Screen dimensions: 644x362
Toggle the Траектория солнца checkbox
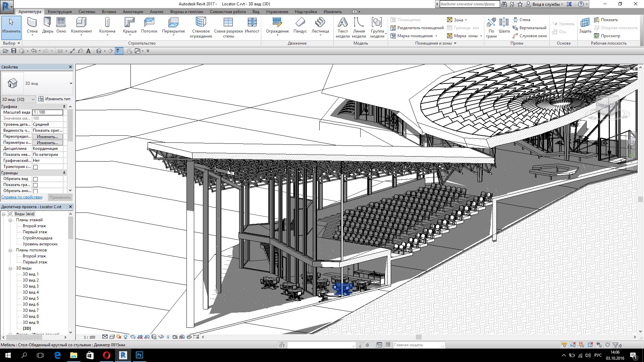(35, 167)
